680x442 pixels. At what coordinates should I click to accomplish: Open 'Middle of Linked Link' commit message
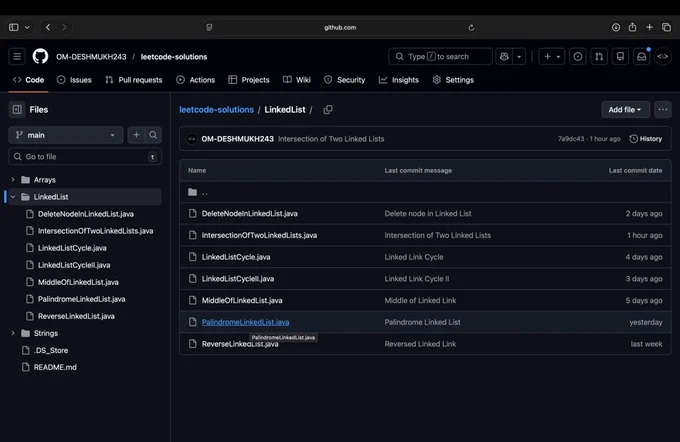click(x=420, y=300)
